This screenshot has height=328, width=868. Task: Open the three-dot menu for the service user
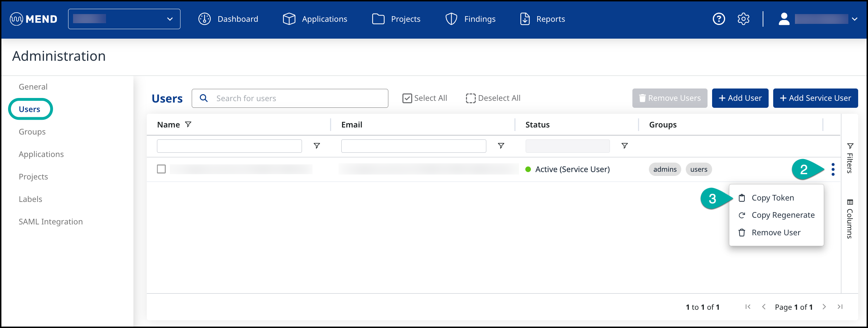point(833,169)
